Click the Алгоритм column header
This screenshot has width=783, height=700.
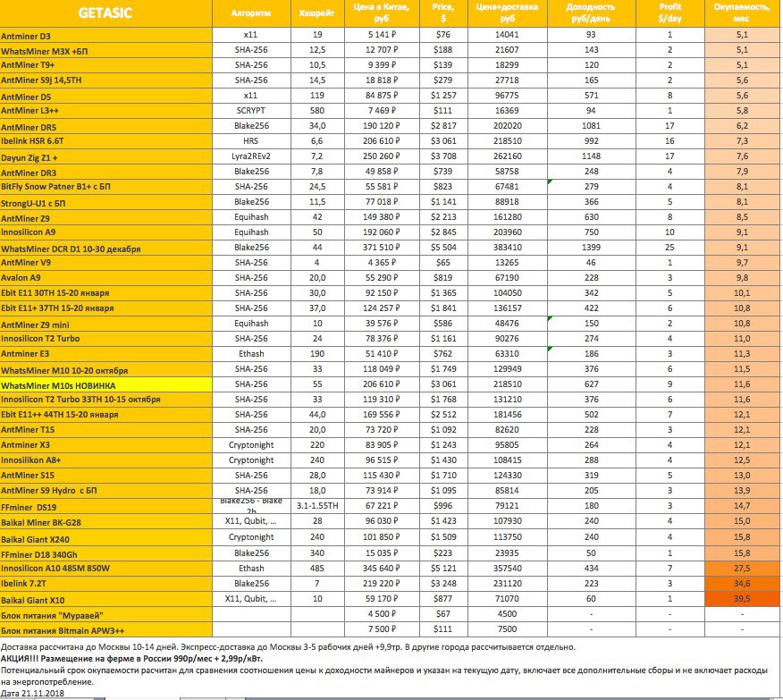tap(251, 13)
